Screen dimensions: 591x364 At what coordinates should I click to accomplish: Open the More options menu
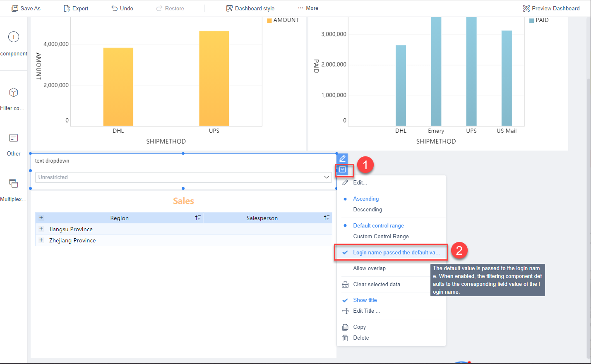pos(308,8)
